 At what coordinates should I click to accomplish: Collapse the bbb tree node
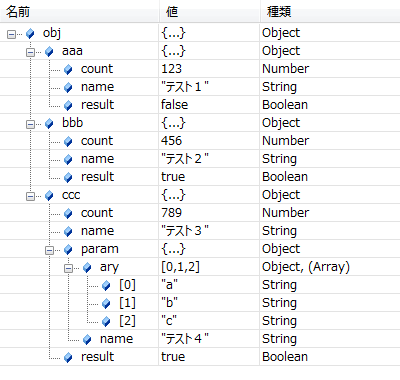point(30,124)
